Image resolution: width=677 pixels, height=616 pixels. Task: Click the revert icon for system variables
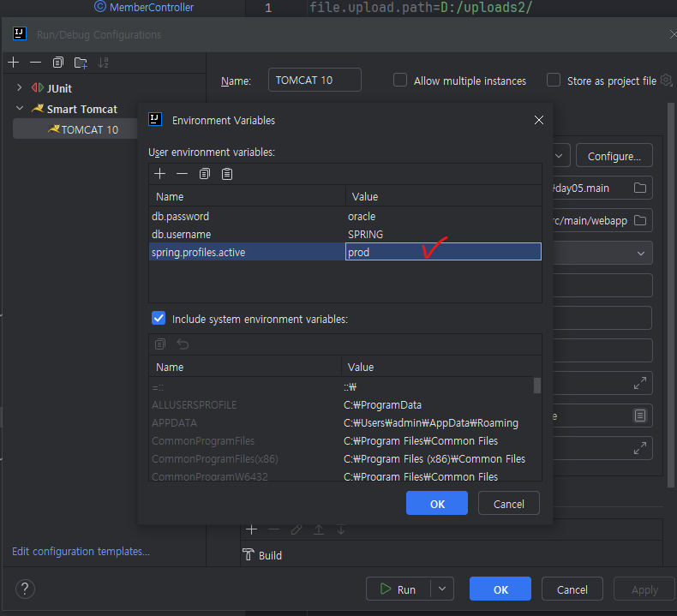point(183,344)
